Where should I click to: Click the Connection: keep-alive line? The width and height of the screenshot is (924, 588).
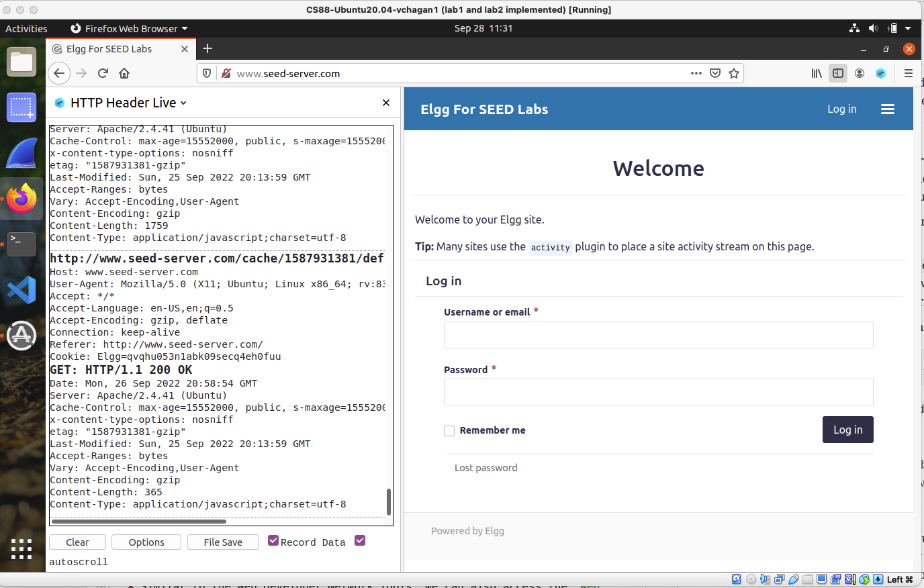pyautogui.click(x=115, y=332)
